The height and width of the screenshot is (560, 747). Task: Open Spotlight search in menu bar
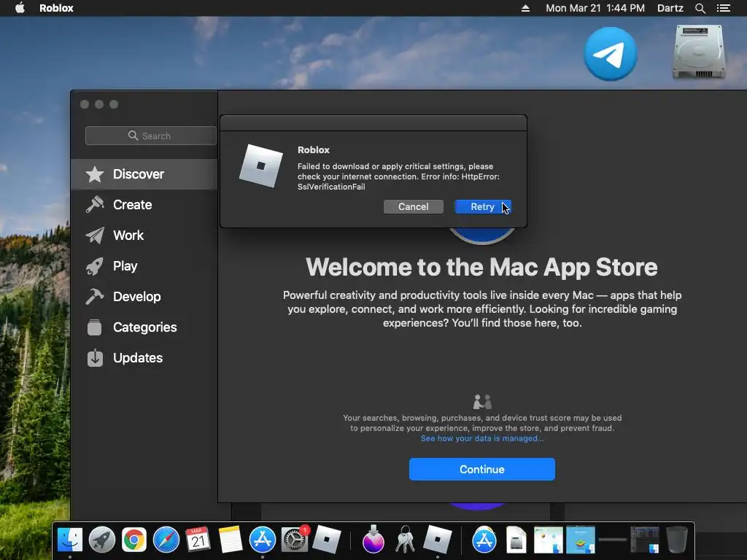pos(700,8)
